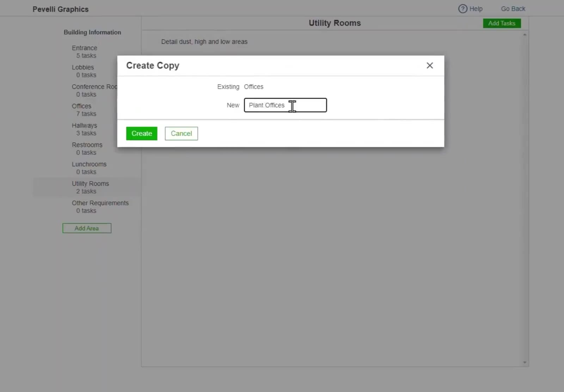This screenshot has width=564, height=392.
Task: Close the Create Copy dialog with X
Action: (430, 66)
